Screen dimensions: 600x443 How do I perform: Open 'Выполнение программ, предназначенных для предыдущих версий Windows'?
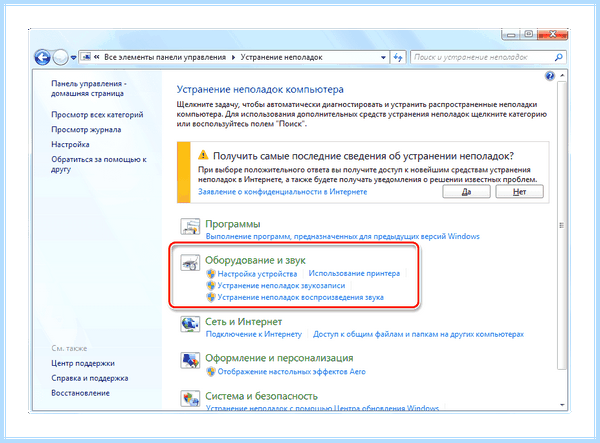click(x=342, y=236)
